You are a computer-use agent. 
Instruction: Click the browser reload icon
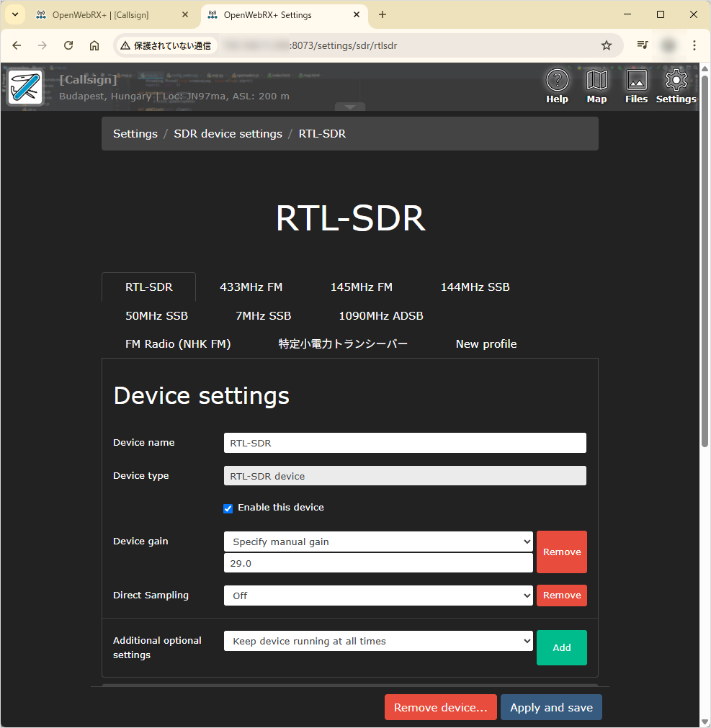click(68, 45)
